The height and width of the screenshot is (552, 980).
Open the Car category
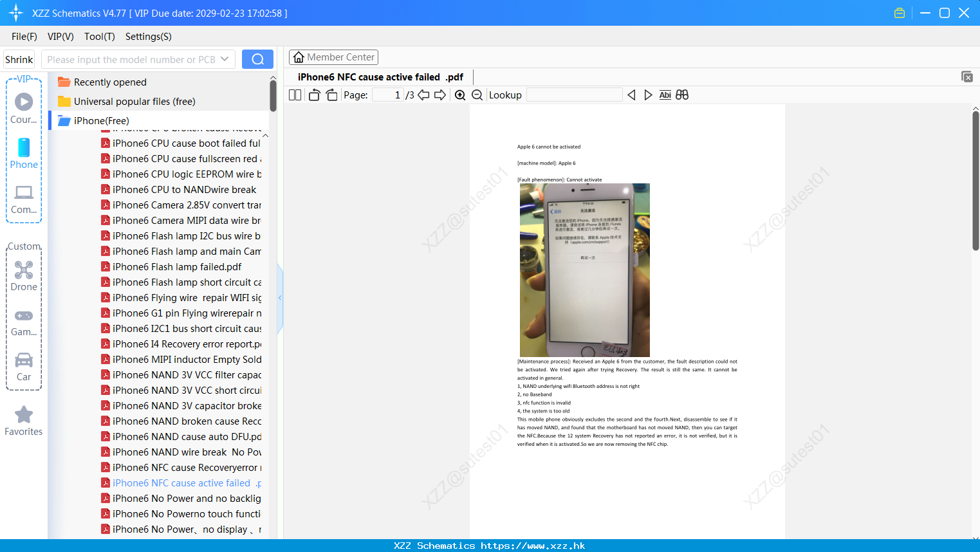[24, 367]
